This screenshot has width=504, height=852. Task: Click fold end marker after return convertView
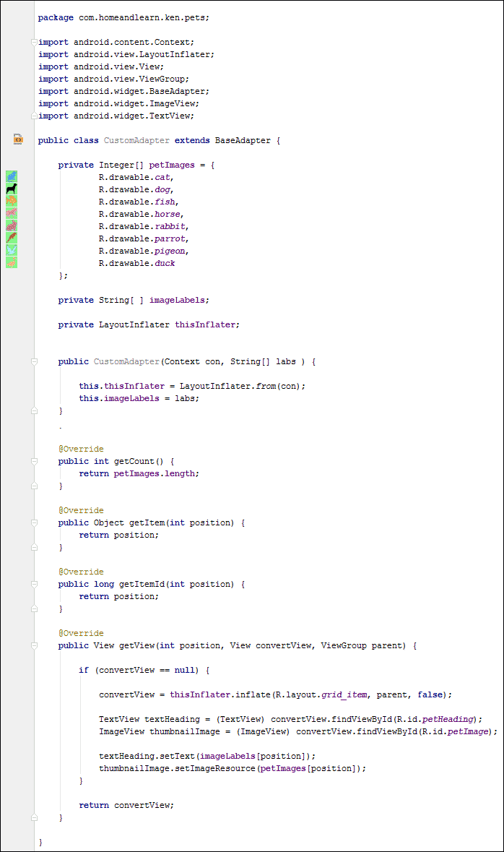34,817
